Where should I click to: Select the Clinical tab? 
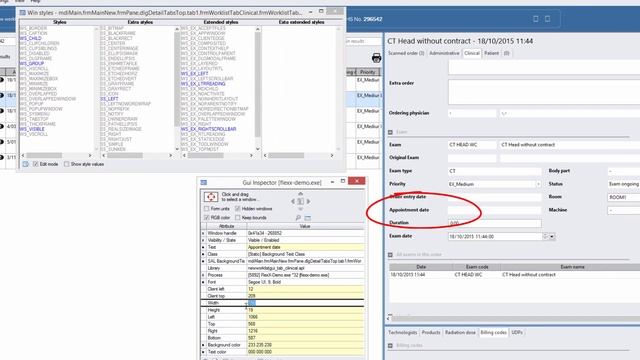(472, 53)
